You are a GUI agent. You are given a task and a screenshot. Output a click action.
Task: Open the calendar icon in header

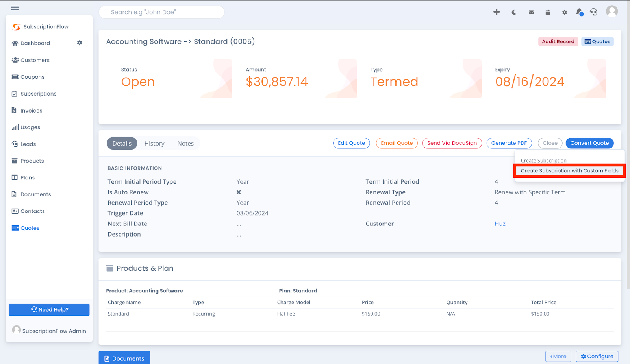click(548, 12)
